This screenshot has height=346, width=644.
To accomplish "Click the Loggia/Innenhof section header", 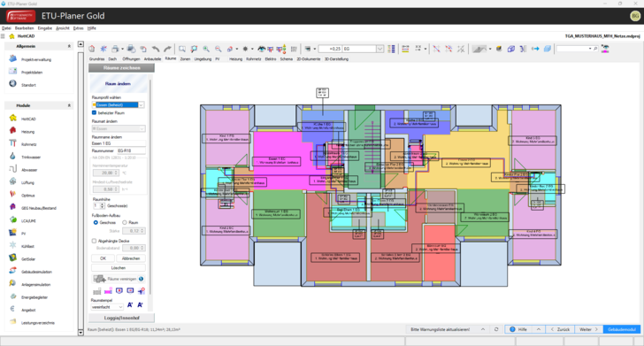I will tap(121, 318).
